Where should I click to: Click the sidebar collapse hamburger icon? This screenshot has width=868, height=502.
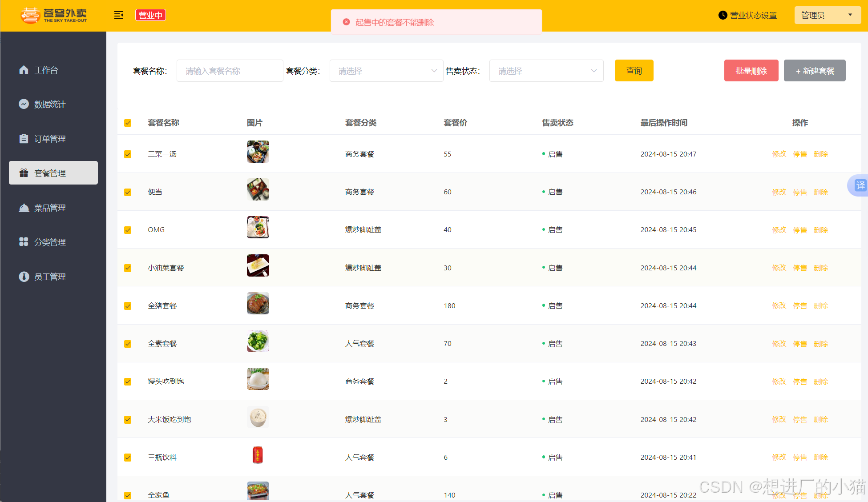[118, 15]
